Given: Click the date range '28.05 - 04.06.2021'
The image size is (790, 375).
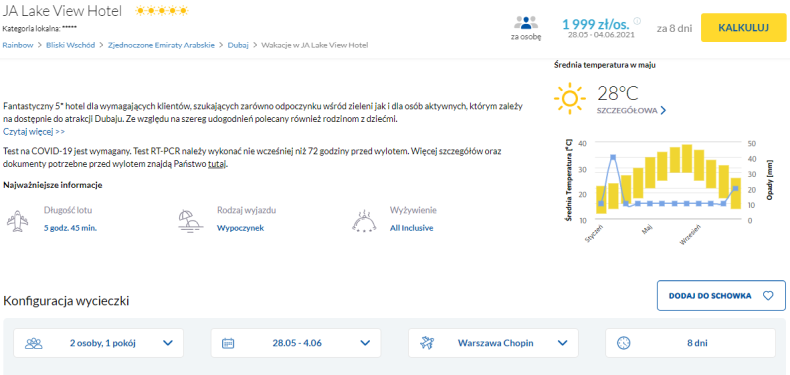Looking at the screenshot, I should [x=602, y=35].
